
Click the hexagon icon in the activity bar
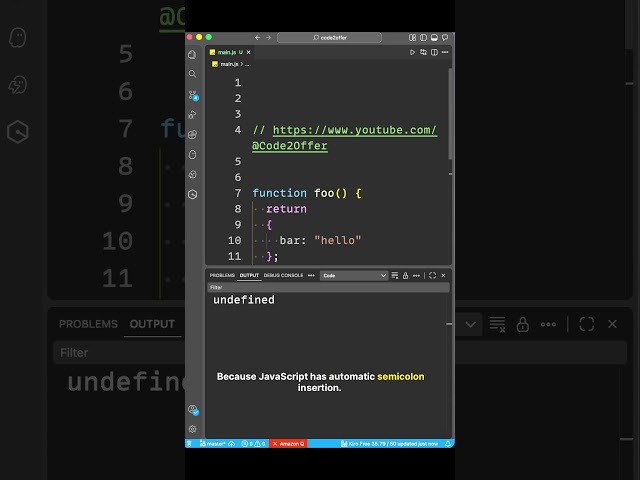[193, 194]
